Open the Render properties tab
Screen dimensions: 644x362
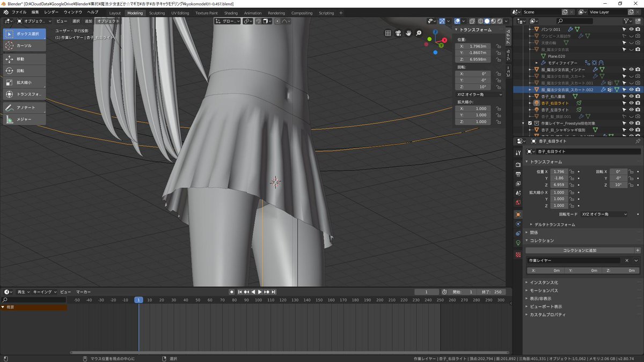point(518,165)
